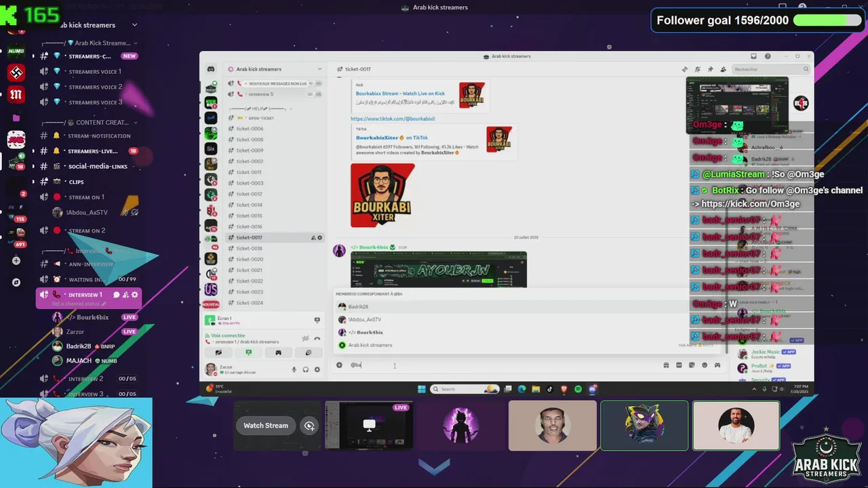Image resolution: width=868 pixels, height=488 pixels.
Task: Open the STREAMERS VOICE 2 channel
Action: click(x=88, y=87)
